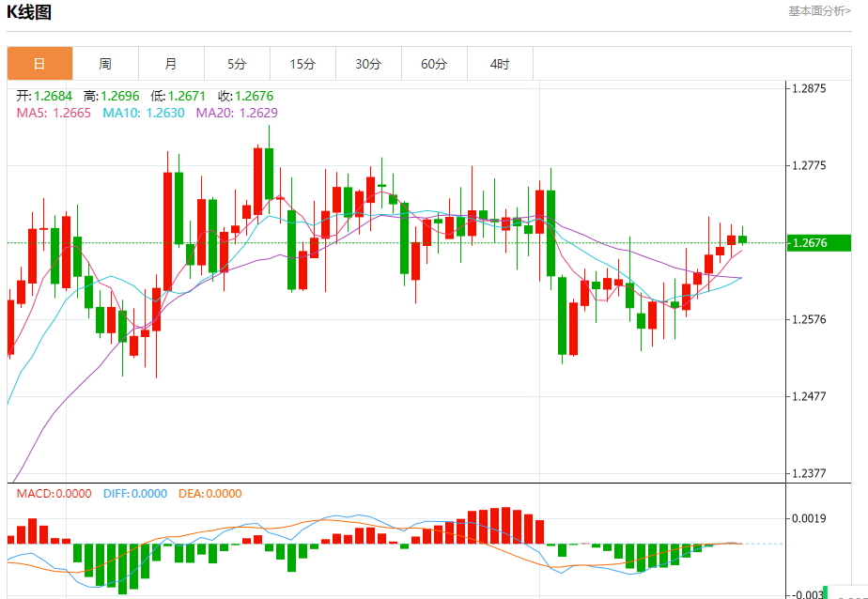Click the current price tag 1.2676 on axis

pyautogui.click(x=809, y=243)
